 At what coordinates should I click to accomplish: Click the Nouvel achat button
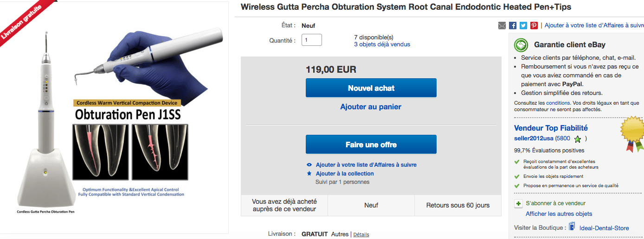click(x=371, y=88)
